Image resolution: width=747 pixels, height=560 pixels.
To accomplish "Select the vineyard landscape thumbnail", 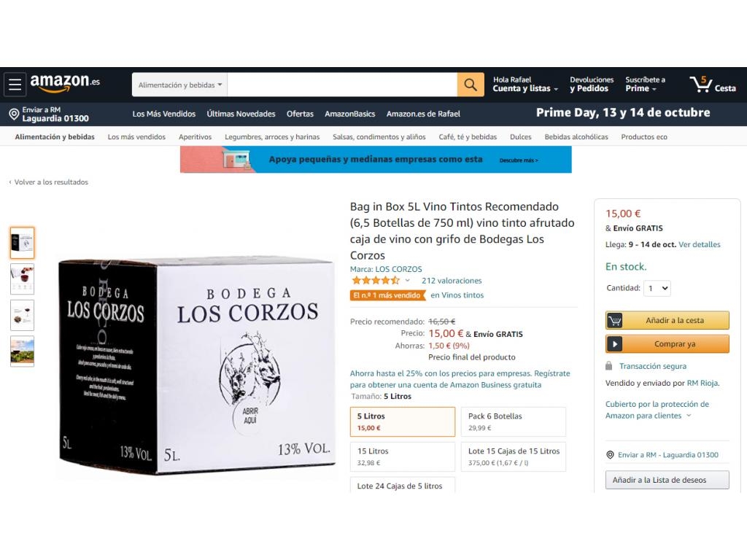I will 23,351.
